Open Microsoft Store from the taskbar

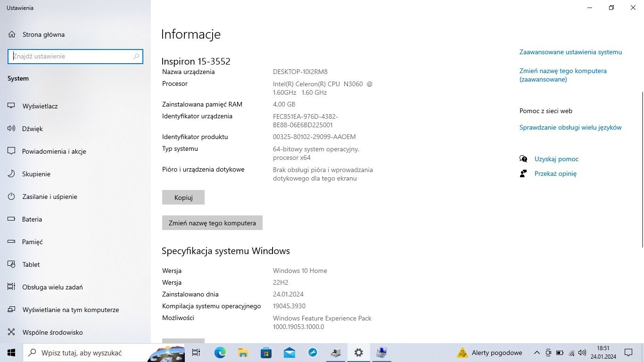[x=266, y=353]
